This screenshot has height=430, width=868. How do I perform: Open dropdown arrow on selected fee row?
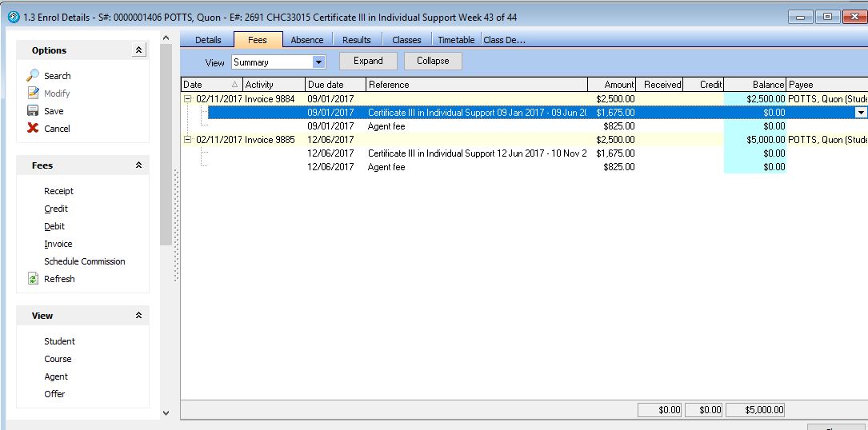coord(861,113)
